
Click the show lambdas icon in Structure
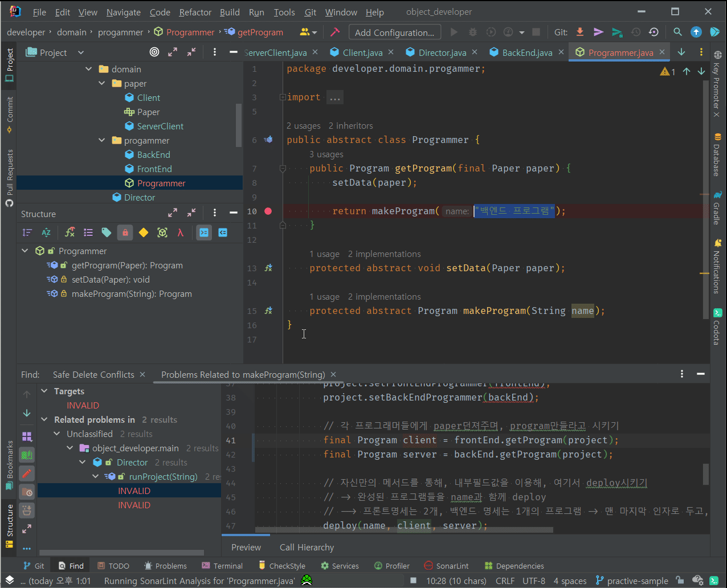(x=181, y=232)
